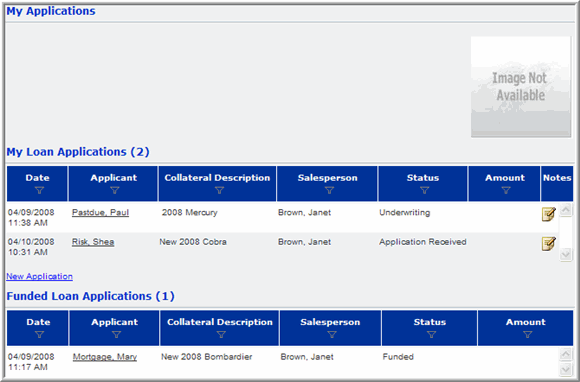This screenshot has height=382, width=580.
Task: Open applicant Risk, Shea
Action: click(x=93, y=242)
